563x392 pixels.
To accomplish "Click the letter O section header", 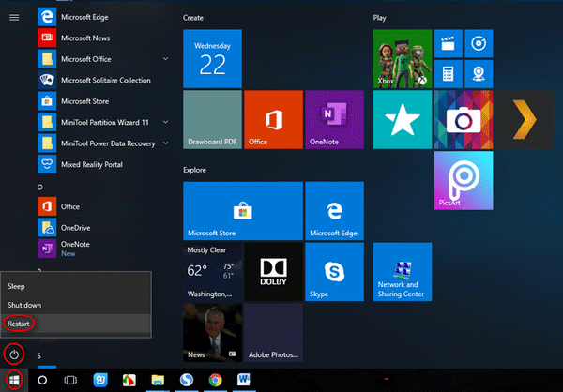I will (x=39, y=188).
